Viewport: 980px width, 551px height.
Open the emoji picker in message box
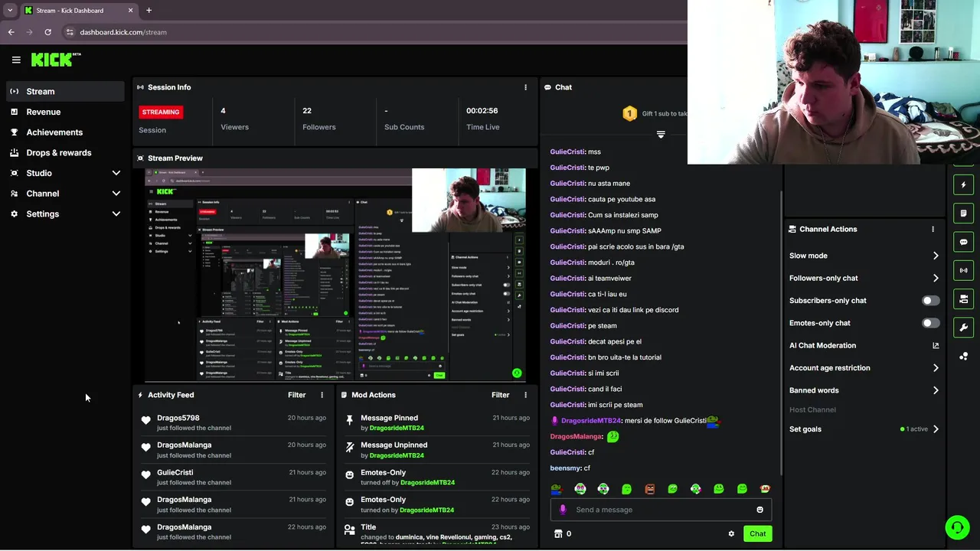pos(759,510)
